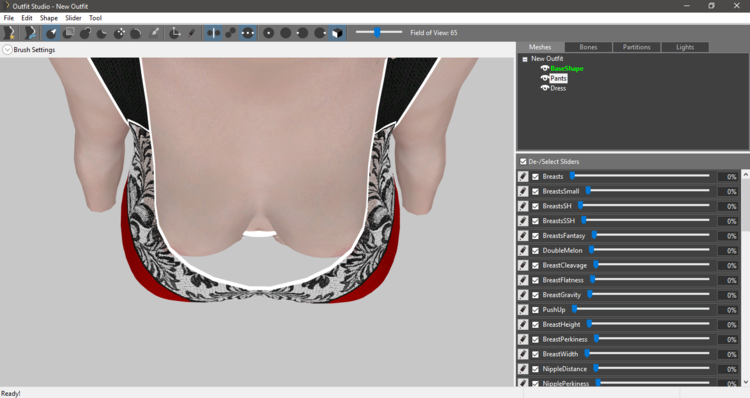750x398 pixels.
Task: Open the Shape menu
Action: tap(49, 18)
